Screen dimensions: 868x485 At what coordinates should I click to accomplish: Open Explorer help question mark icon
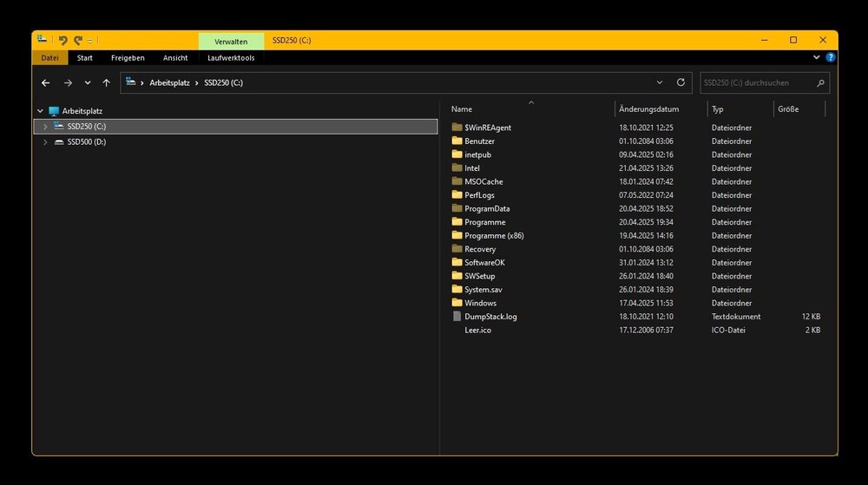coord(830,58)
